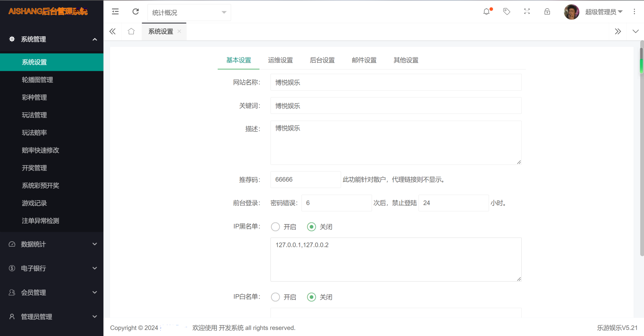The width and height of the screenshot is (644, 336).
Task: Enable the IP黑名单 开启 option
Action: coord(275,227)
